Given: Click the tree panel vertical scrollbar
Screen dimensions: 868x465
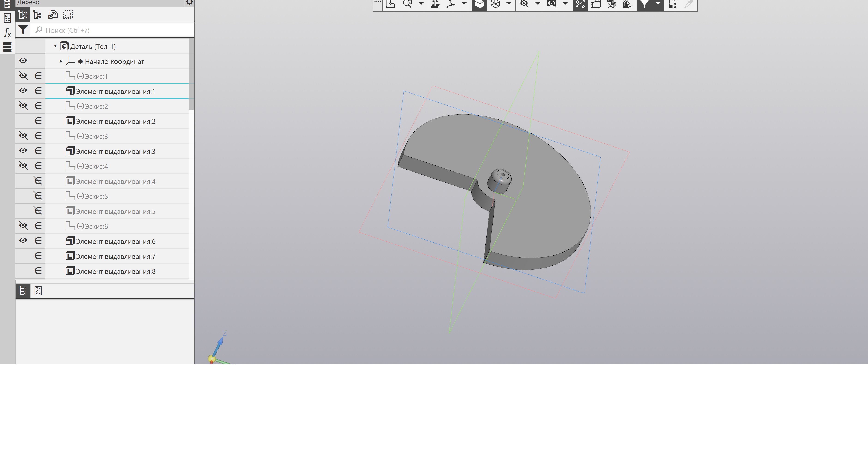Looking at the screenshot, I should (191, 74).
